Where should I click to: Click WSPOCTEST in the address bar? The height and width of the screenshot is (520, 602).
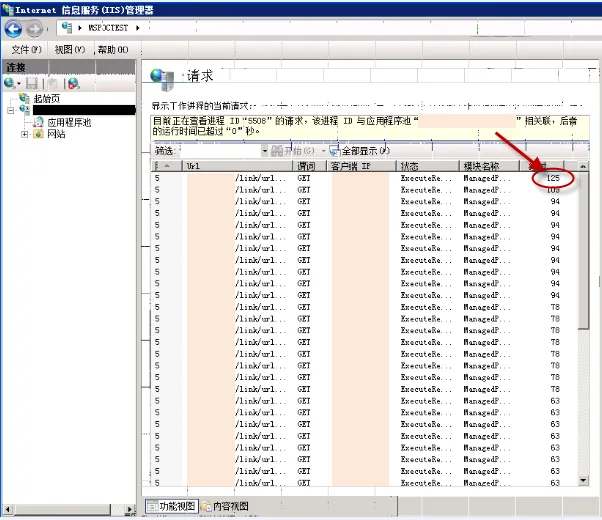(108, 28)
